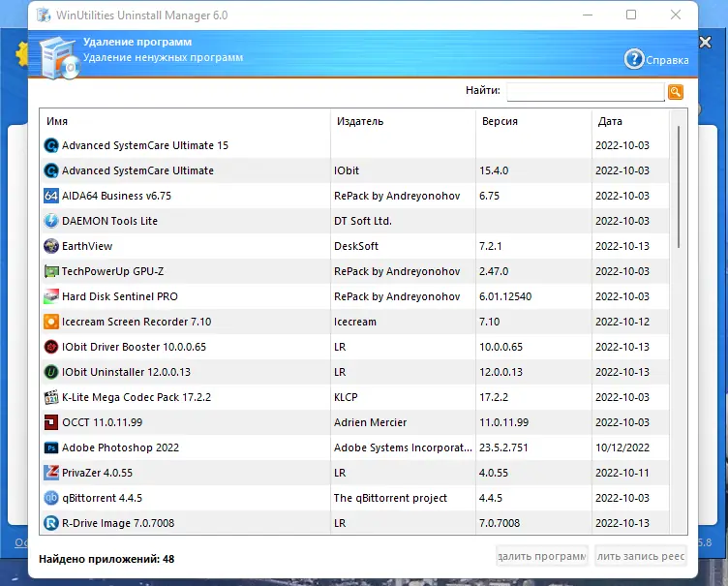Select PrivaZer 4.0.55 name
The height and width of the screenshot is (586, 728).
pos(98,473)
